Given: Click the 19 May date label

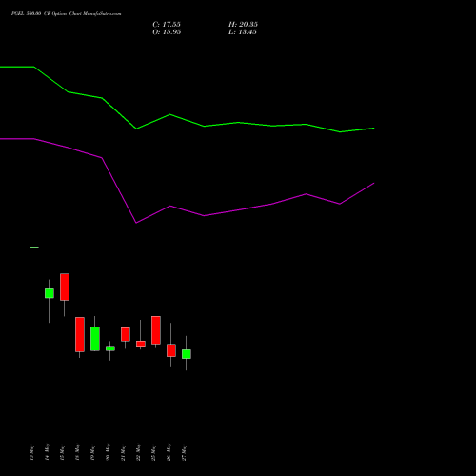Looking at the screenshot, I should click(92, 452).
